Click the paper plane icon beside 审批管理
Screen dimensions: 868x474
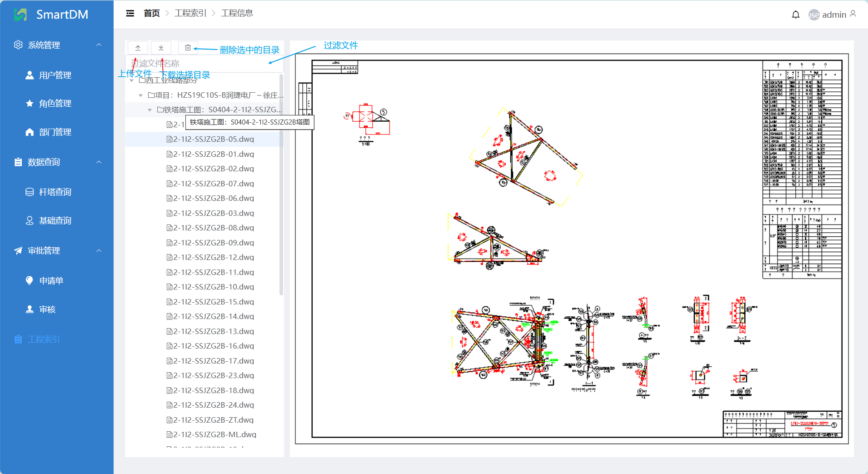coord(18,250)
